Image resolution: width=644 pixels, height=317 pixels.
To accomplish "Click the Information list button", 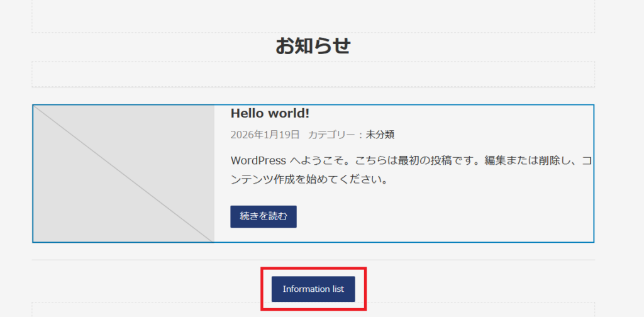I will 313,289.
